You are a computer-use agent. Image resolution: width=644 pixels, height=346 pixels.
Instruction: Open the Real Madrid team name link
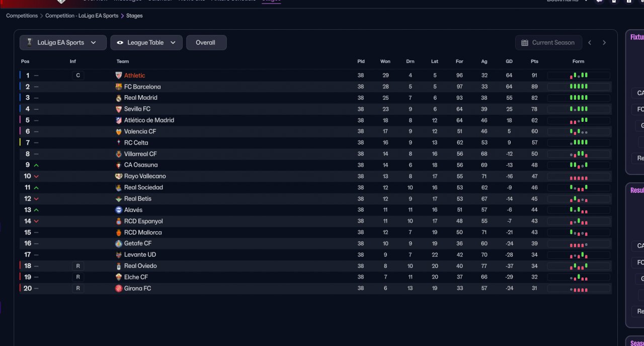(x=141, y=98)
